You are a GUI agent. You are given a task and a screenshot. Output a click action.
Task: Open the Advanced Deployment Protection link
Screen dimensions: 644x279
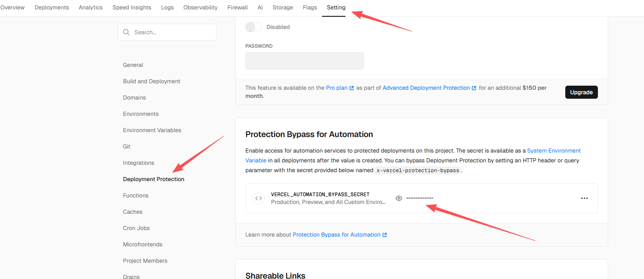426,88
